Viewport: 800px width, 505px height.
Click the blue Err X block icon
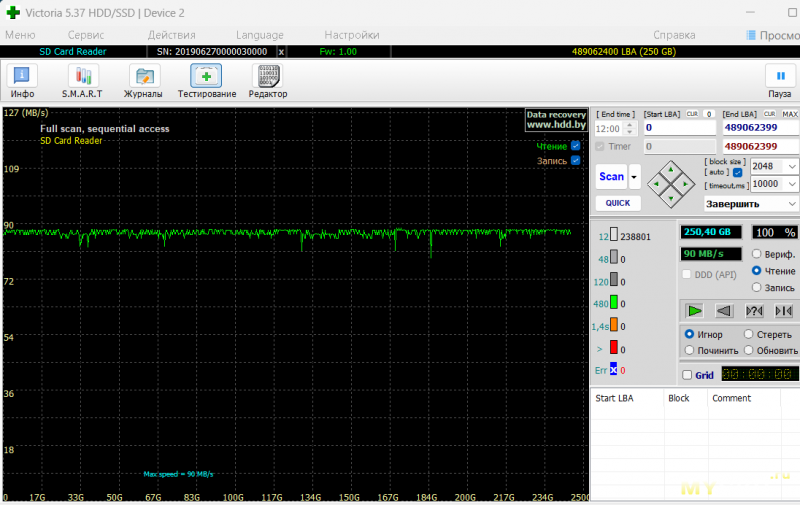613,370
